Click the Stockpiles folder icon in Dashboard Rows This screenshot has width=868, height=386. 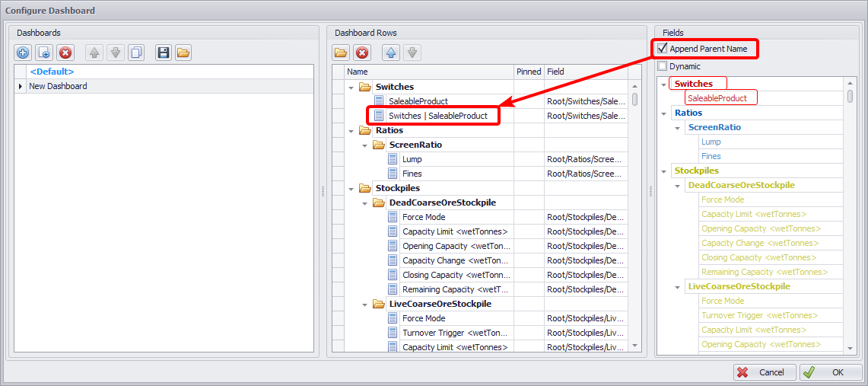(x=365, y=188)
